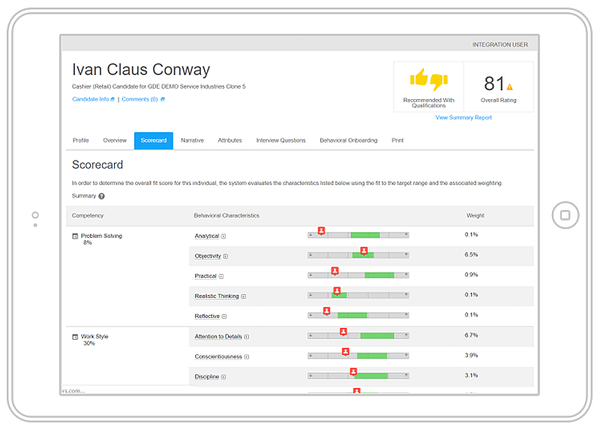The image size is (600, 433).
Task: Expand the Analytical characteristic details
Action: point(223,236)
